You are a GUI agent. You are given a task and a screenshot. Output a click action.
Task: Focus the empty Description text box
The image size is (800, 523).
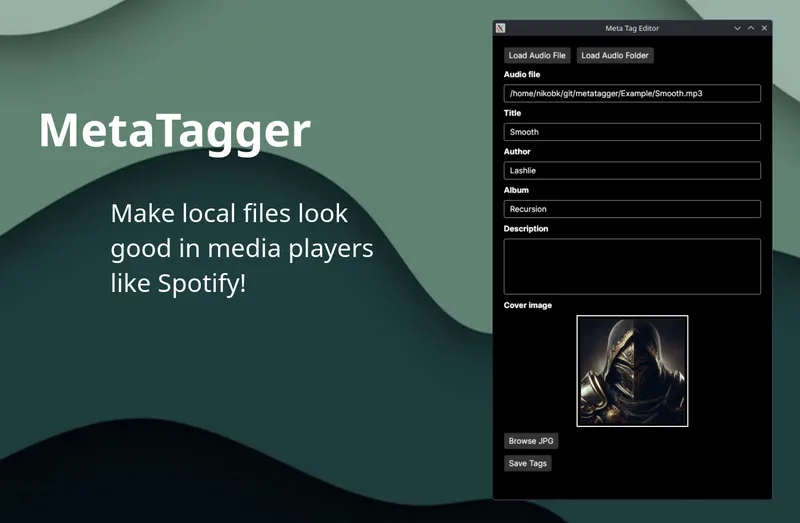tap(632, 266)
